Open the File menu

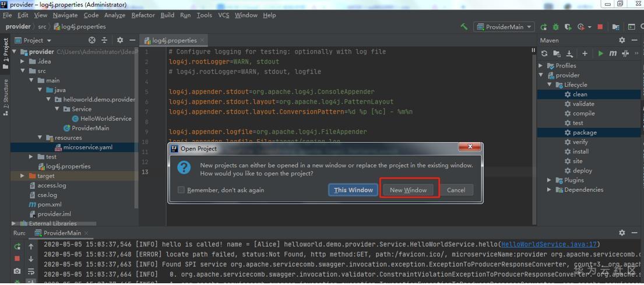(x=8, y=15)
